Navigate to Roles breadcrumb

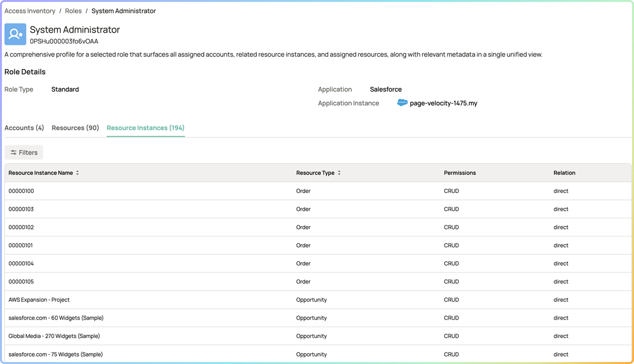73,11
